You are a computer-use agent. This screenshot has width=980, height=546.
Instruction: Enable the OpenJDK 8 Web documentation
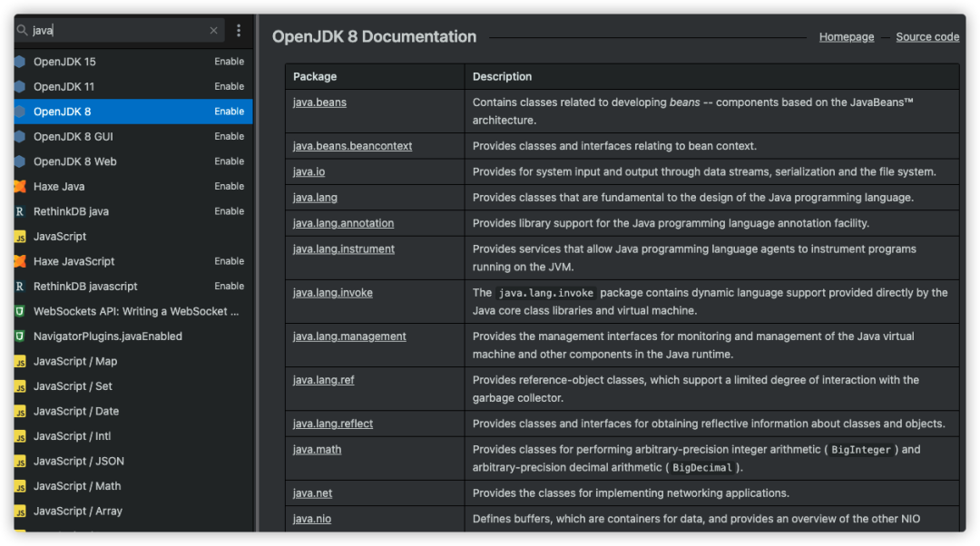tap(229, 161)
